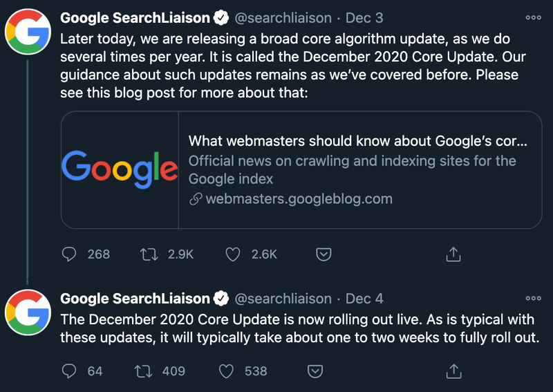The image size is (553, 392).
Task: Open the Dec 4 tweet timestamp
Action: coord(364,299)
